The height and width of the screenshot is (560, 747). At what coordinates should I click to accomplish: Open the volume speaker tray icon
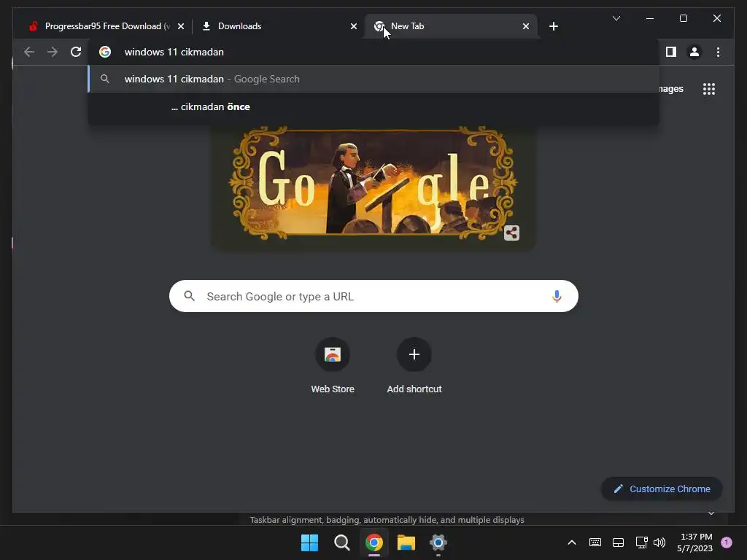(x=659, y=542)
